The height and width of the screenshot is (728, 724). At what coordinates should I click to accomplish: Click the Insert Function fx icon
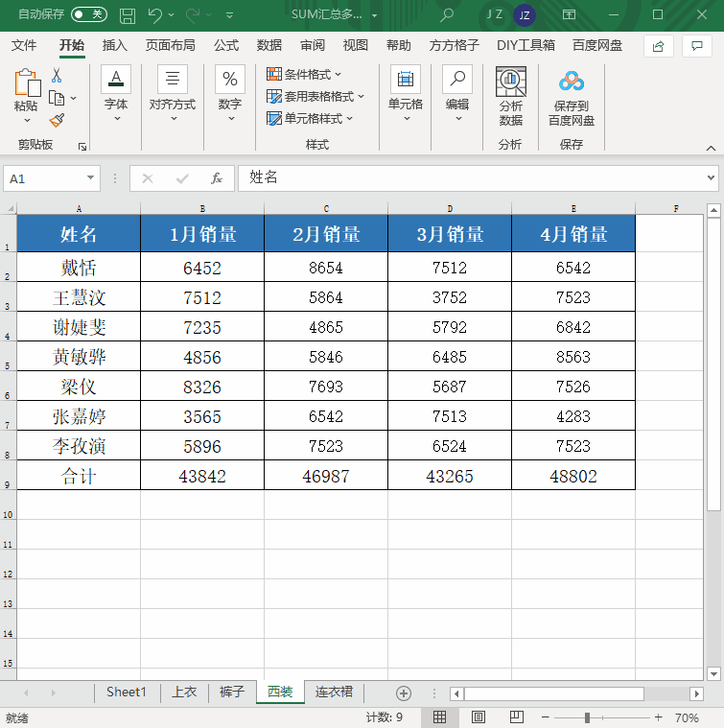[217, 178]
